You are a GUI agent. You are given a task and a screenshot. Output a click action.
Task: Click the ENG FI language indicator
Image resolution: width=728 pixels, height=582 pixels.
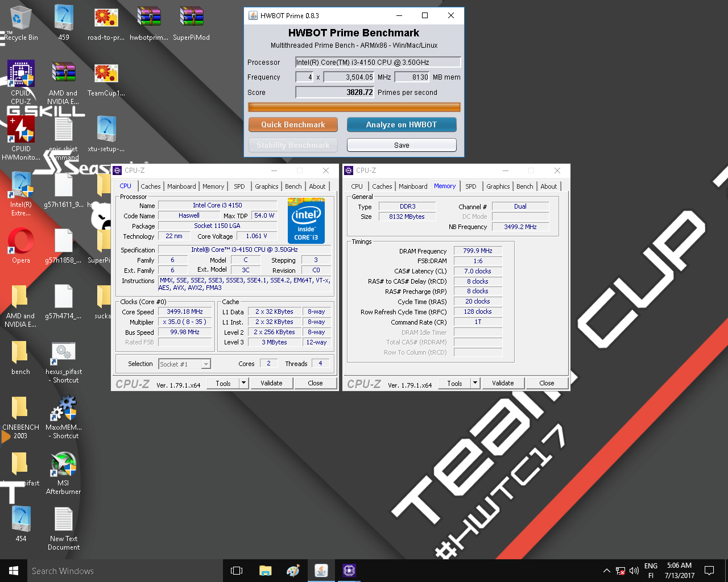click(651, 571)
